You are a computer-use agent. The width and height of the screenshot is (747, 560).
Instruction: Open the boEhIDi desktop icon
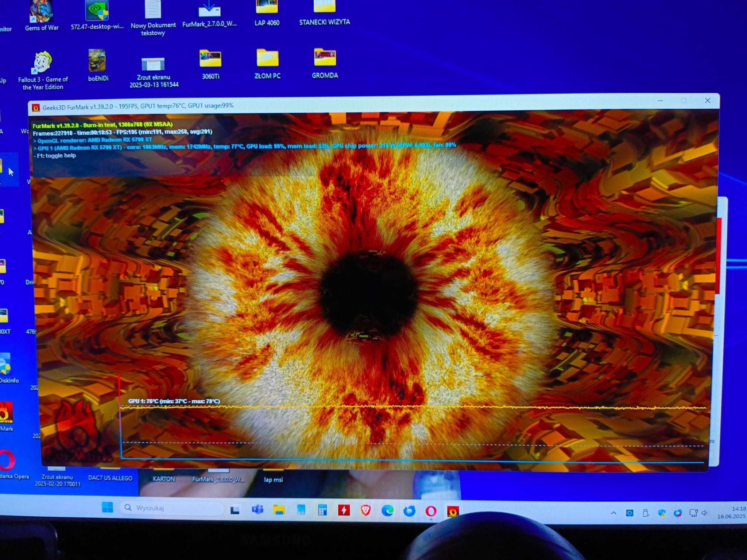coord(98,66)
